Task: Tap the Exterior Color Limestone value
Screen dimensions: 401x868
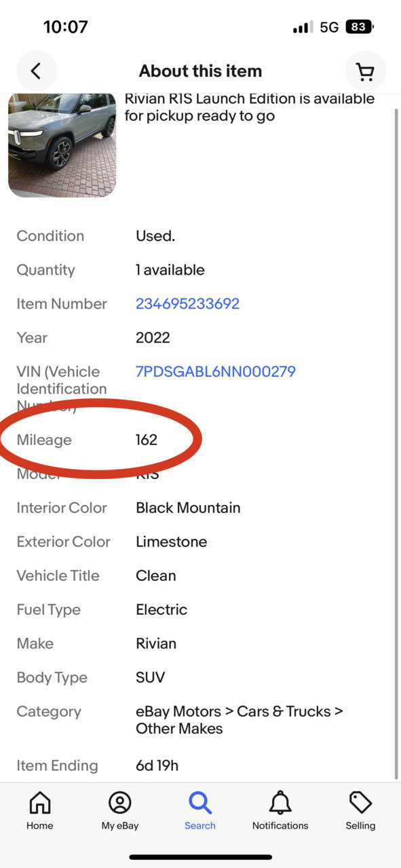Action: (x=172, y=542)
